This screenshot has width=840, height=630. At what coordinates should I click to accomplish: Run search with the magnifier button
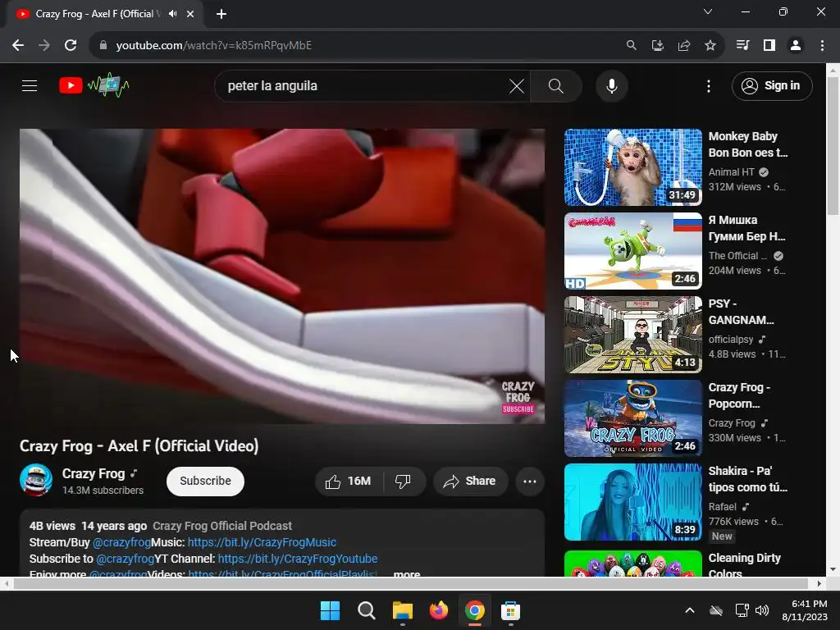click(x=555, y=85)
